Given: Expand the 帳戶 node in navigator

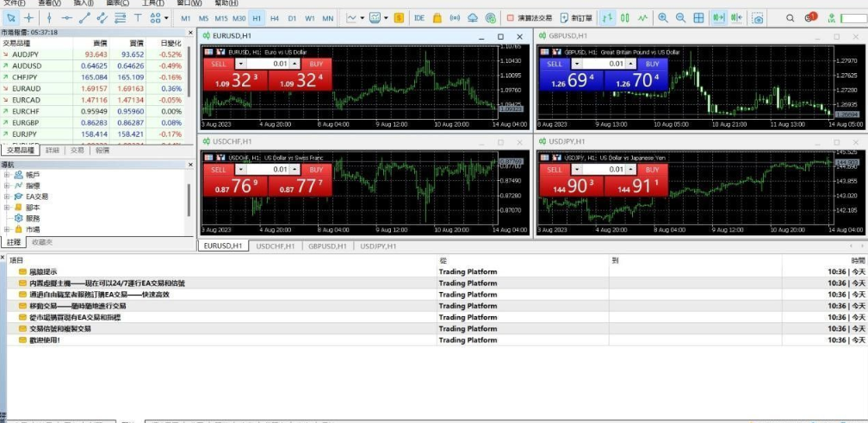Looking at the screenshot, I should pos(7,175).
